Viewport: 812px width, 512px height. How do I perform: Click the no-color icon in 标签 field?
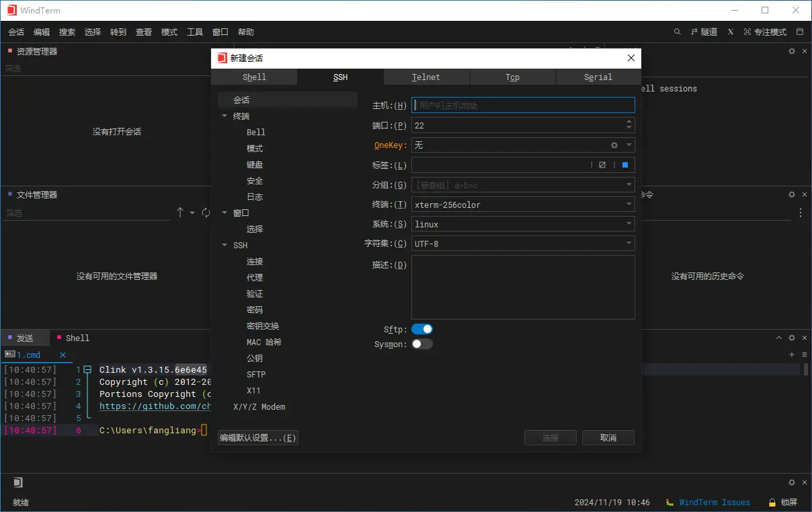602,165
